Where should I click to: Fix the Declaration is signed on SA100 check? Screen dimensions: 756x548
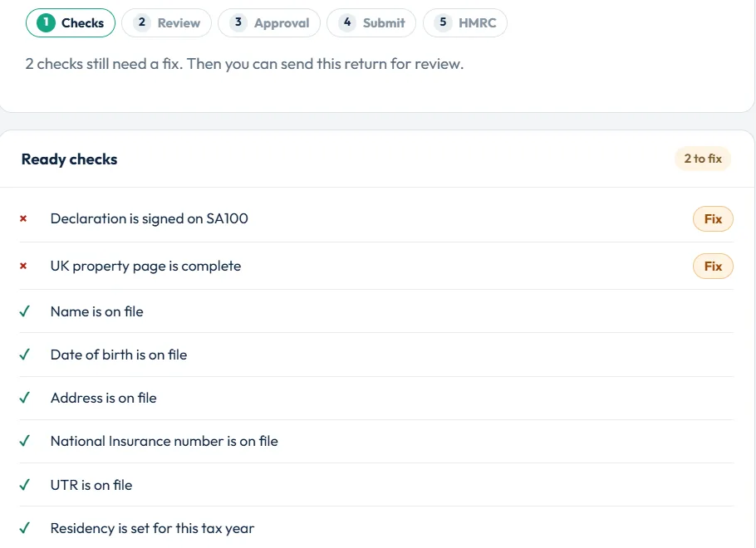pyautogui.click(x=713, y=219)
